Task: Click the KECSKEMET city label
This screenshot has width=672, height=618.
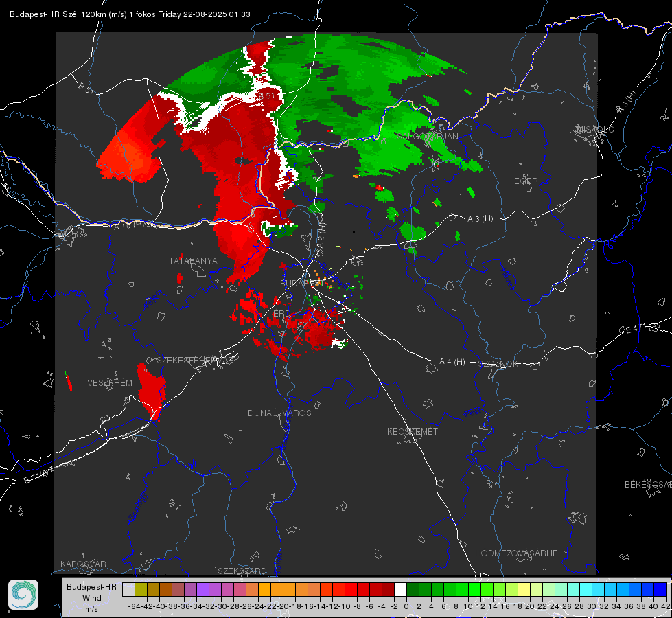Action: pos(413,432)
